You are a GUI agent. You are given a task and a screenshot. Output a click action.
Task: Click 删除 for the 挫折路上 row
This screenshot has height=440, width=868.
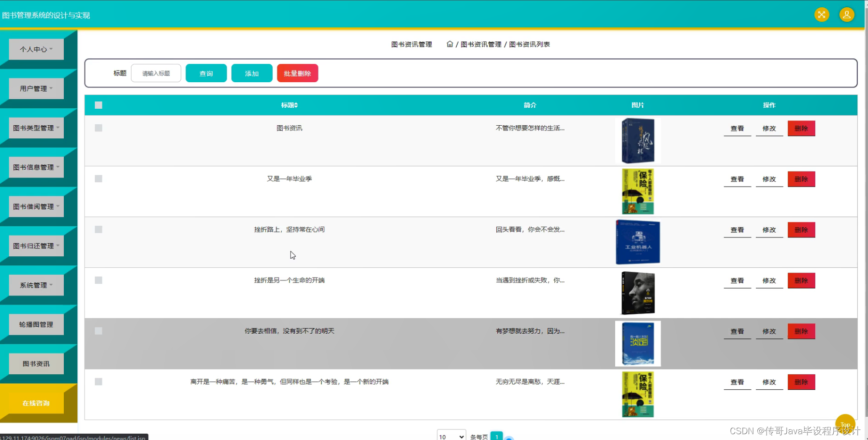click(801, 230)
